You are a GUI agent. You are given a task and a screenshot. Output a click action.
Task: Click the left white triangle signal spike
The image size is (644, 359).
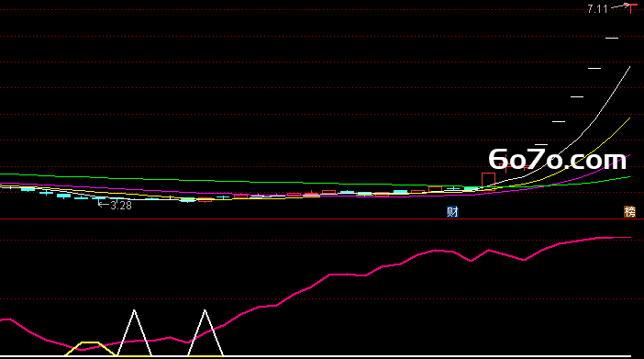[134, 332]
